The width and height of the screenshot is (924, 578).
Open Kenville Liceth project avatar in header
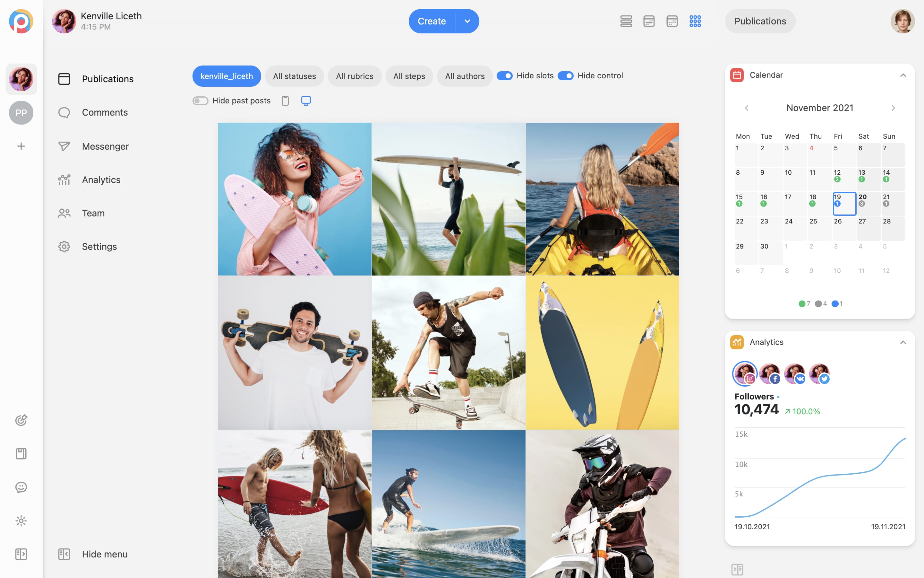coord(64,22)
